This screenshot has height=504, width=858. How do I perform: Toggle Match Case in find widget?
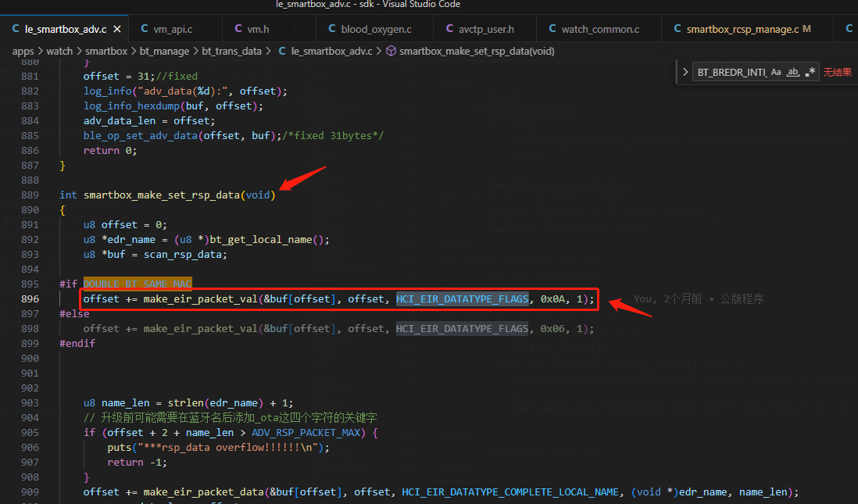[x=776, y=72]
